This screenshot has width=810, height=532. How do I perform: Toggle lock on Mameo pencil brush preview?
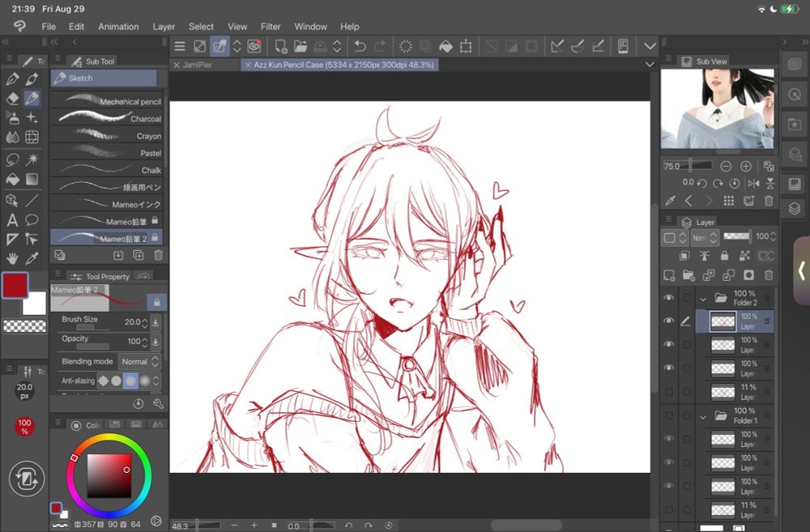click(x=156, y=302)
